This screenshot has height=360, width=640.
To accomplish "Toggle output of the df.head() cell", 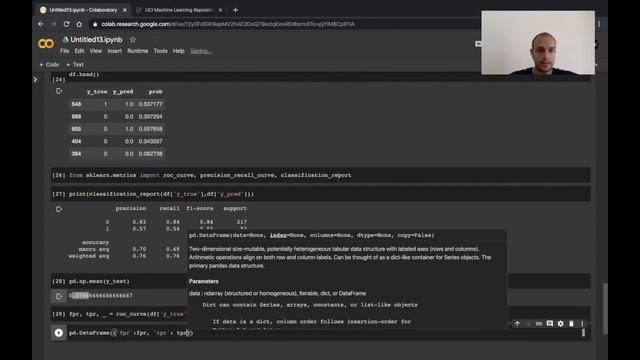I will (59, 91).
